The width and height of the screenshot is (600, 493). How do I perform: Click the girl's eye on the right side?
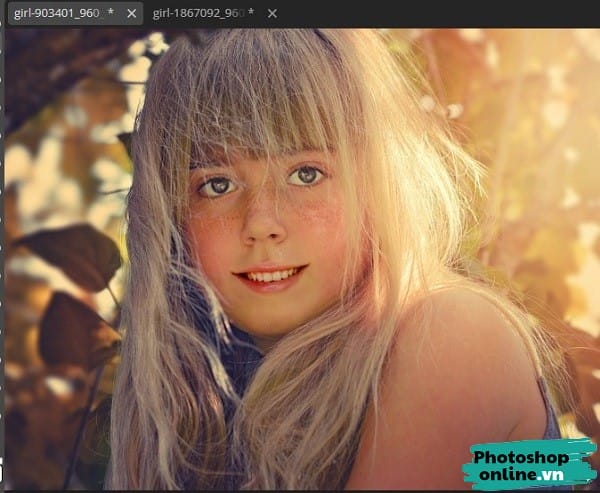(x=306, y=176)
